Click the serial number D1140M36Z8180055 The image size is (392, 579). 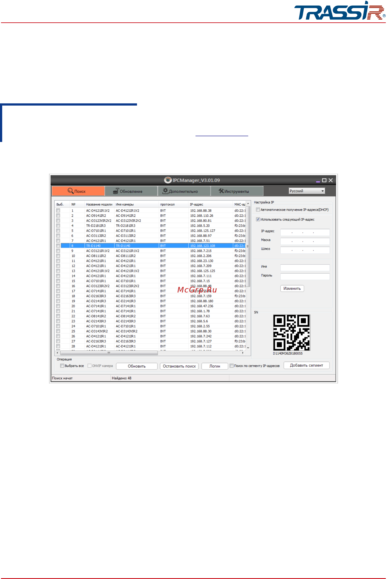tap(288, 353)
